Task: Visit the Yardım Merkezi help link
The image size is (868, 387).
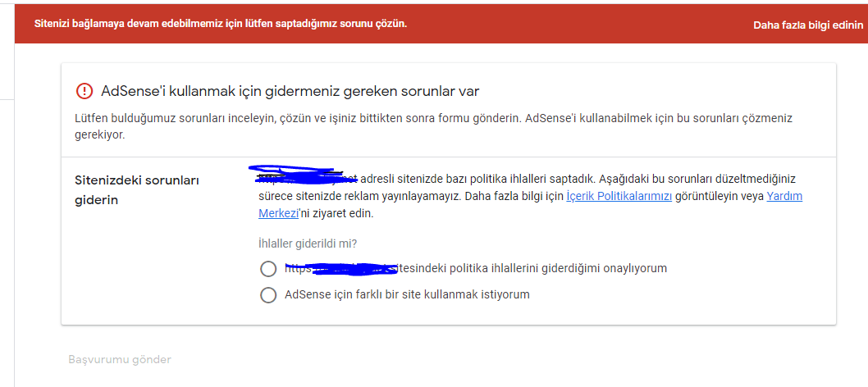Action: point(784,196)
